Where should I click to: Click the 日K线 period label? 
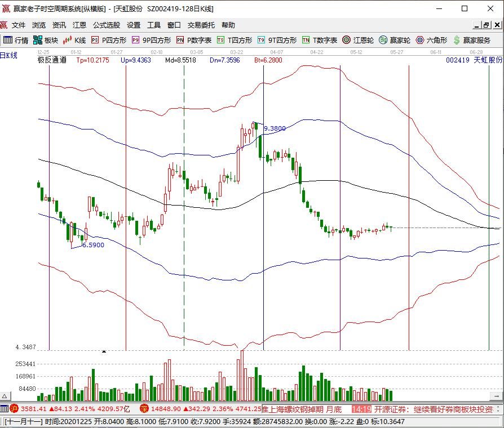[x=8, y=56]
